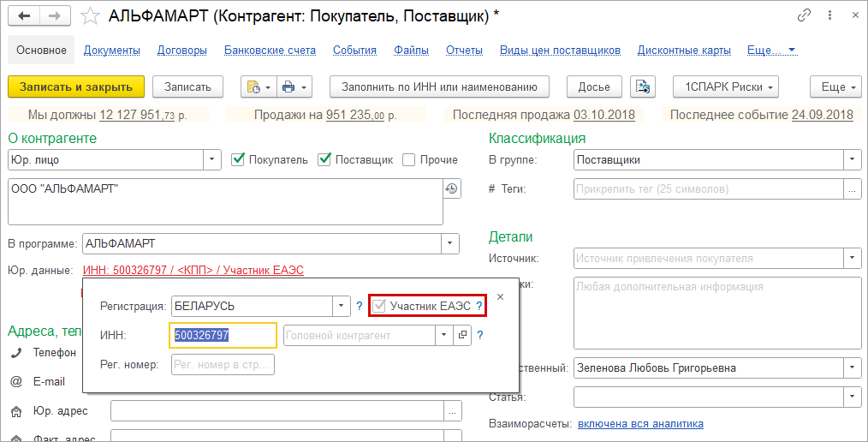
Task: Click the ООО "АЛЬФАМАРТ" name field
Action: coord(226,201)
